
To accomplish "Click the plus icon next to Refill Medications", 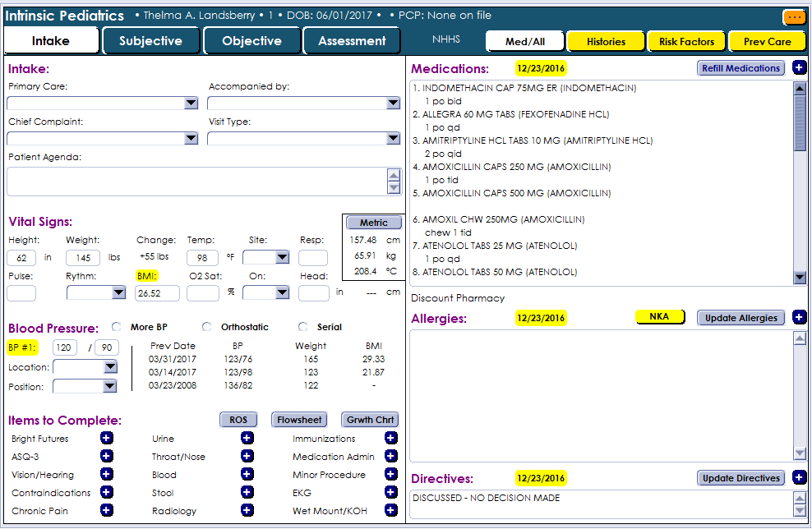I will (800, 68).
